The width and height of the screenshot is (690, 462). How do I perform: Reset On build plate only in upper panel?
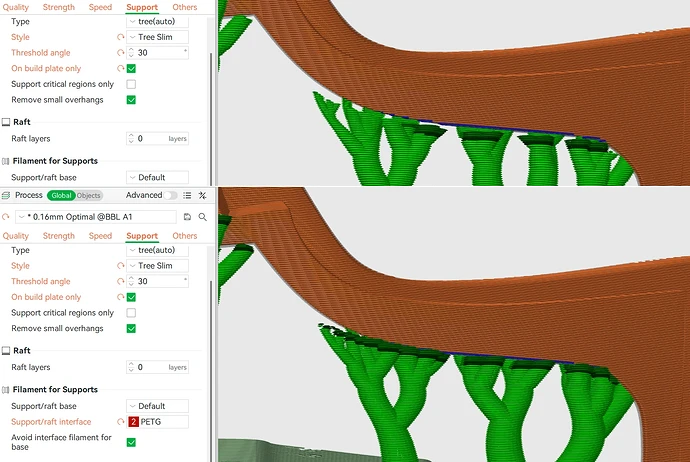click(121, 68)
